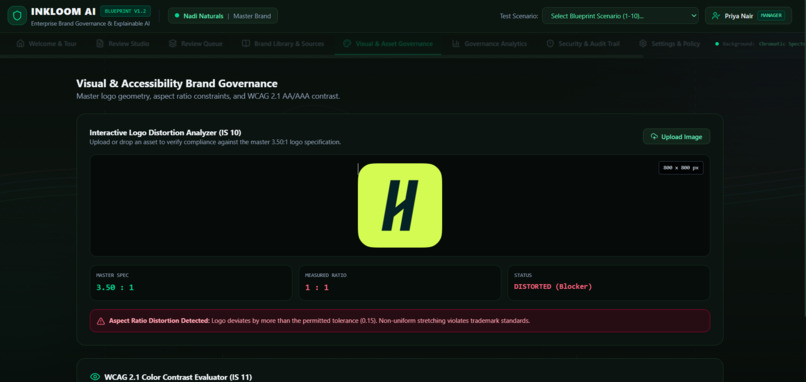The height and width of the screenshot is (382, 806).
Task: Click the bar chart icon beside Governance Analytics
Action: tap(455, 44)
